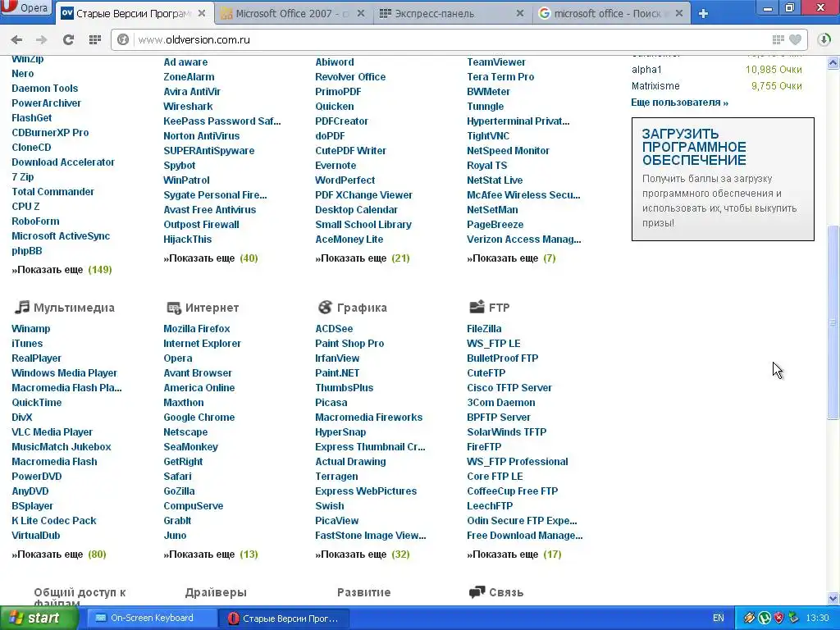Expand Показать еще (80) multimedia list

(59, 555)
